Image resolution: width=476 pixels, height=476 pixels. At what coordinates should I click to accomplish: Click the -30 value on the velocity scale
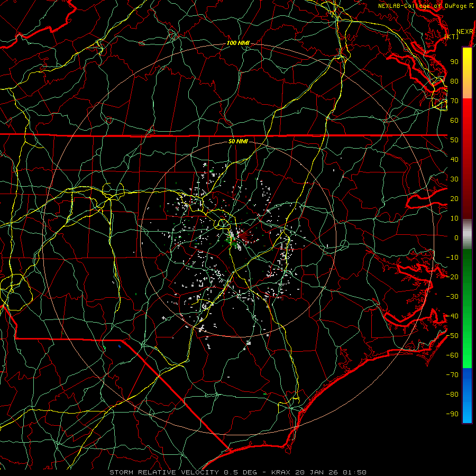(x=452, y=297)
